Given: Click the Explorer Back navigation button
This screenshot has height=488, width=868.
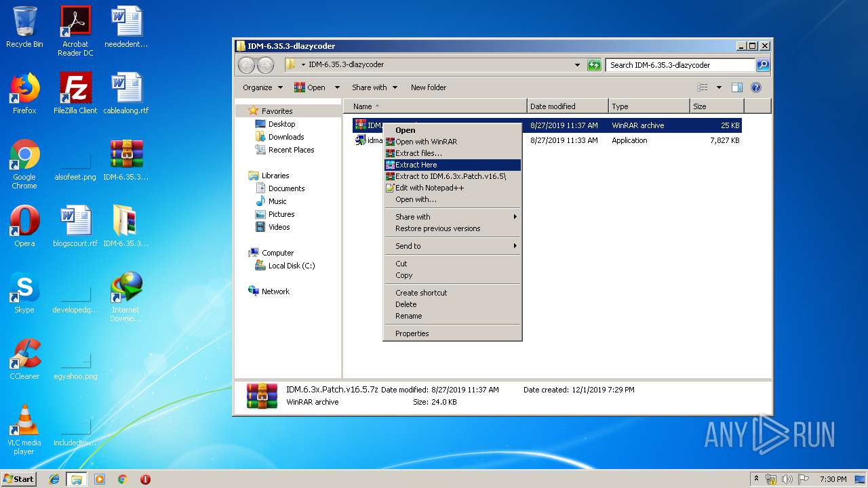Looking at the screenshot, I should pyautogui.click(x=246, y=65).
